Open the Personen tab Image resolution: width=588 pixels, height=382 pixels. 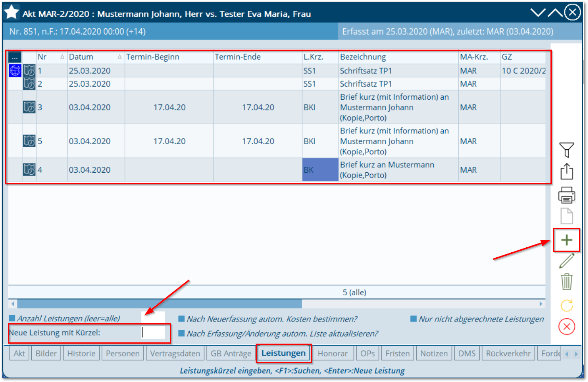(123, 353)
